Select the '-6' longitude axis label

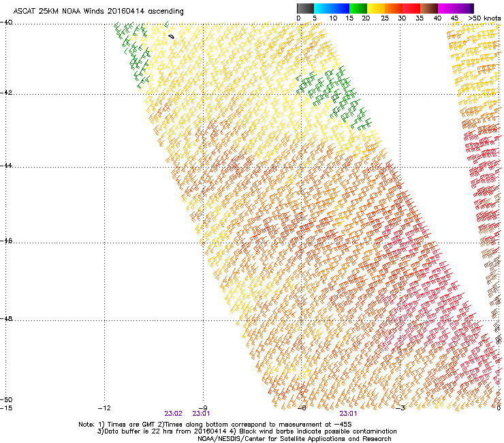click(x=302, y=408)
